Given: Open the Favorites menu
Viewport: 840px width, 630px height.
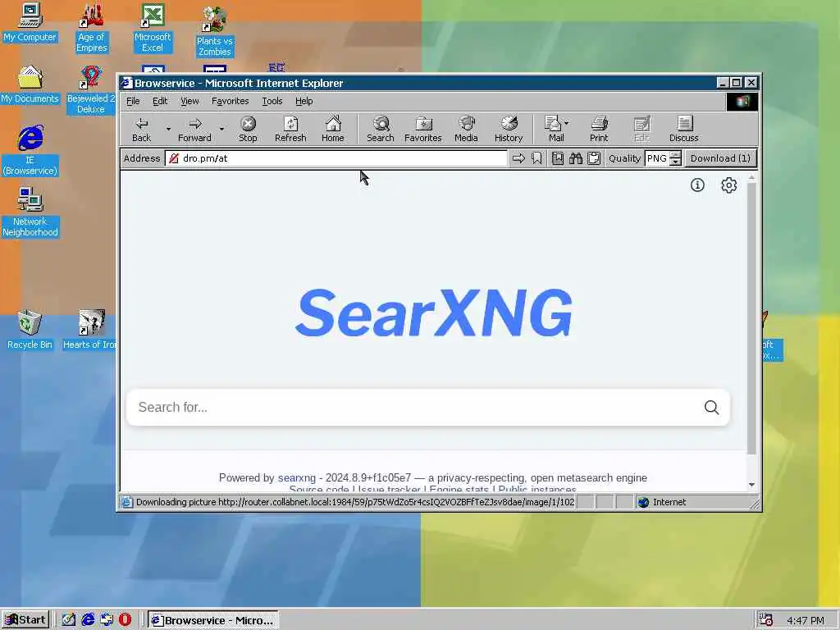Looking at the screenshot, I should tap(230, 101).
